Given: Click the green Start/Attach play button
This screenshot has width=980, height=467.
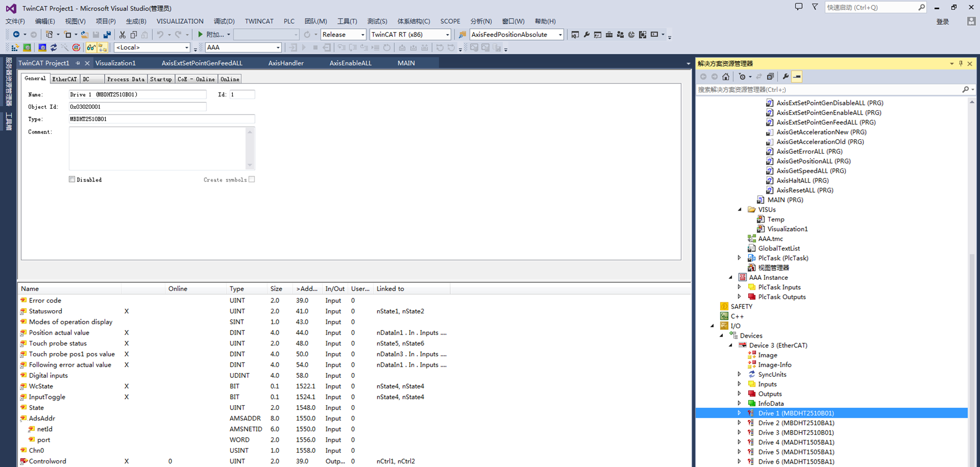Looking at the screenshot, I should 200,34.
